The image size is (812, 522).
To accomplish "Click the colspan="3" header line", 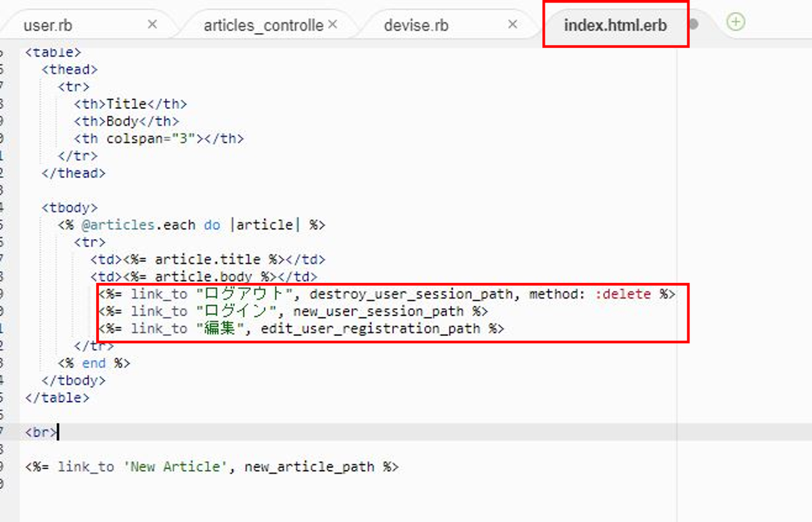I will [159, 138].
